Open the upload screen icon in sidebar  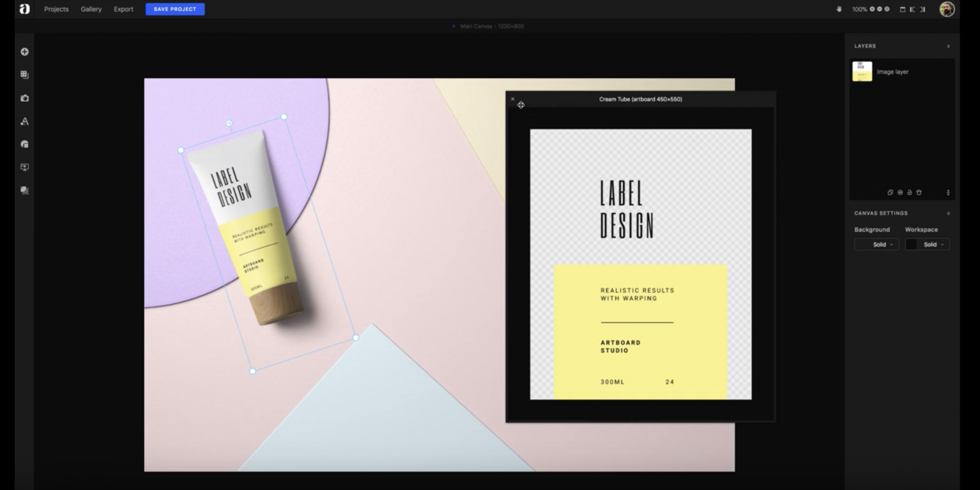click(x=24, y=167)
